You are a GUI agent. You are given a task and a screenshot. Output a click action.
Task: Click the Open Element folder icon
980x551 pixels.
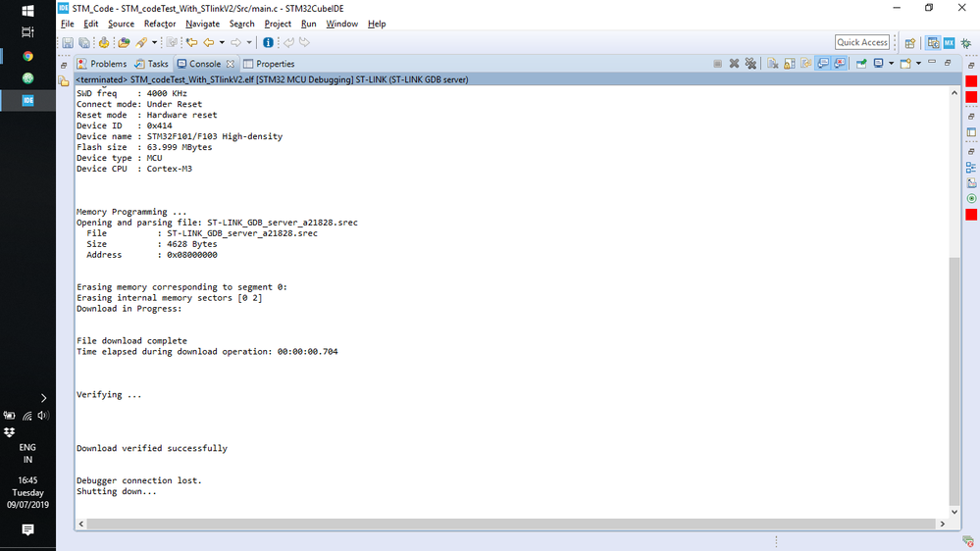[x=124, y=42]
